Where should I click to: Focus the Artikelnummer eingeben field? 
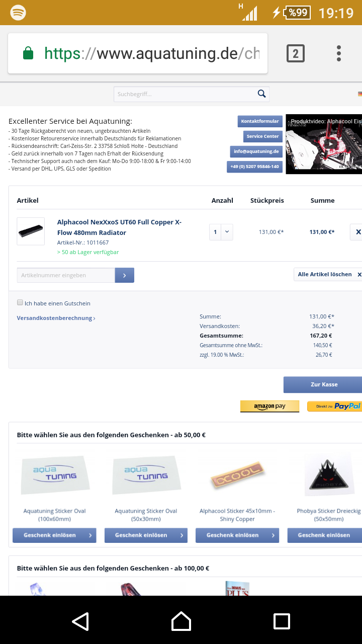tap(66, 275)
